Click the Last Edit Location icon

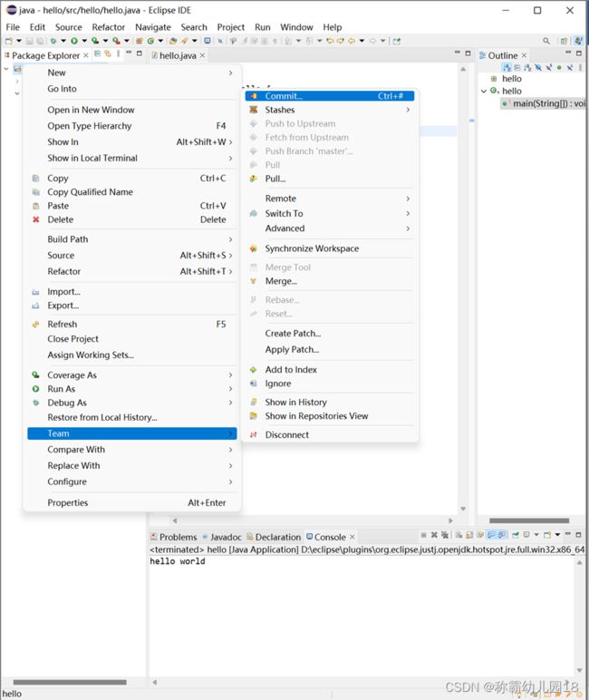click(330, 41)
